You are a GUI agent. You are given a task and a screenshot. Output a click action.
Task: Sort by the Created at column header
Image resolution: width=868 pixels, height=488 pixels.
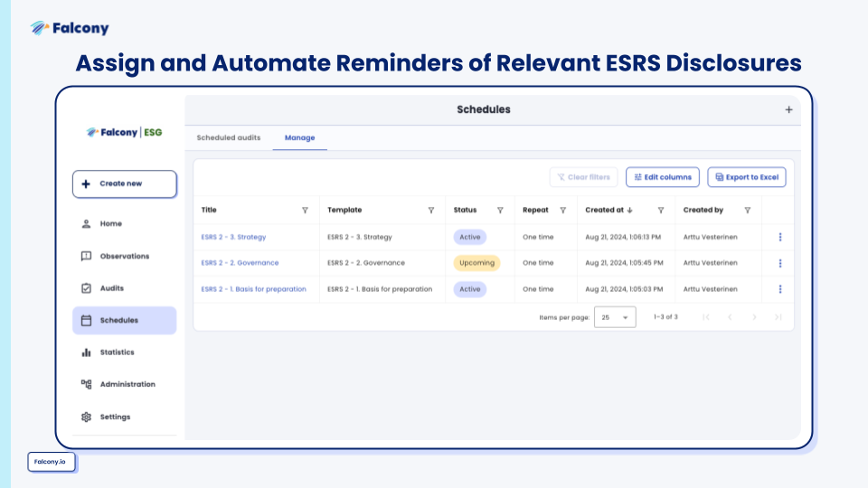[x=609, y=211]
